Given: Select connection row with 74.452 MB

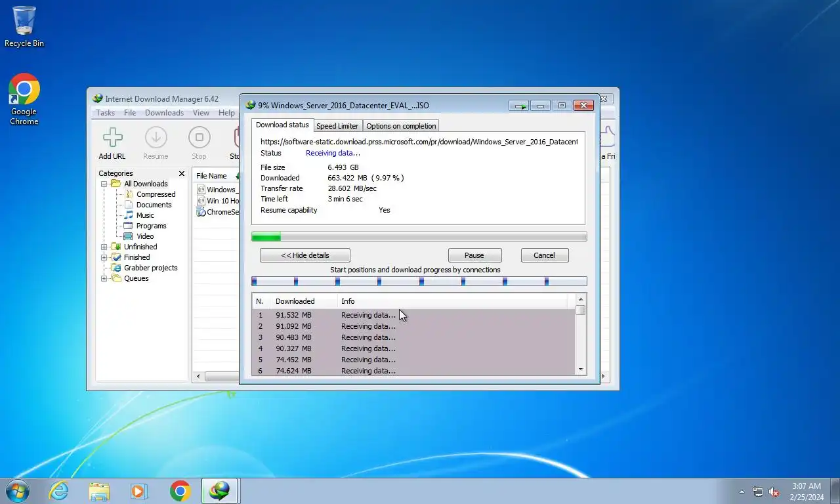Looking at the screenshot, I should click(413, 360).
